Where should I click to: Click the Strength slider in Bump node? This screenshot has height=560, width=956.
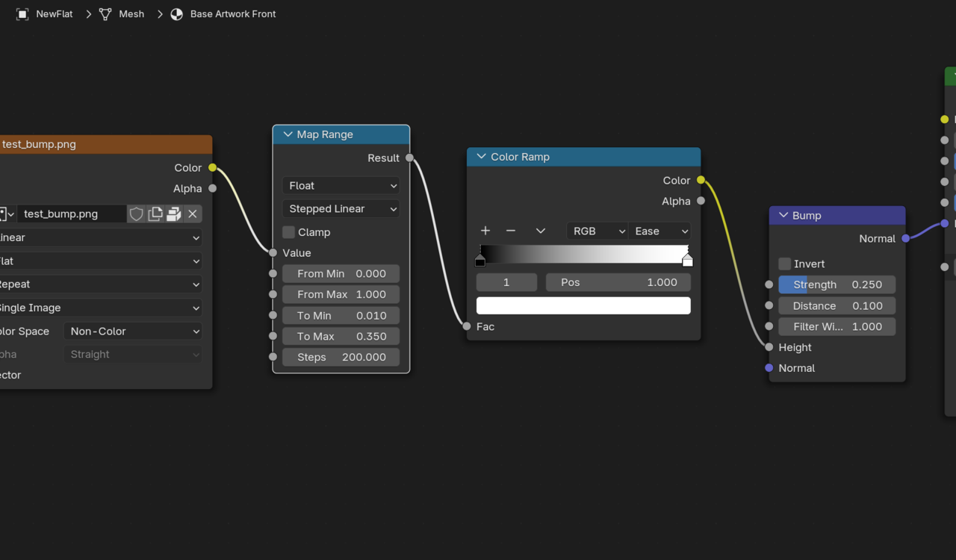coord(836,284)
